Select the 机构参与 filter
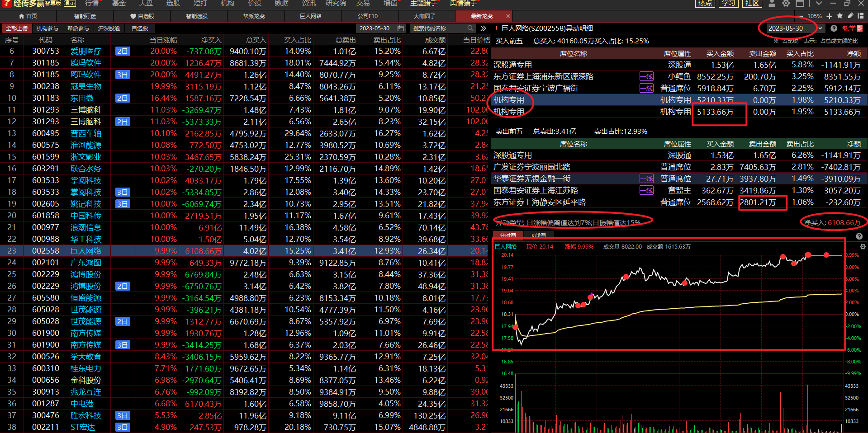This screenshot has height=433, width=868. click(x=47, y=28)
